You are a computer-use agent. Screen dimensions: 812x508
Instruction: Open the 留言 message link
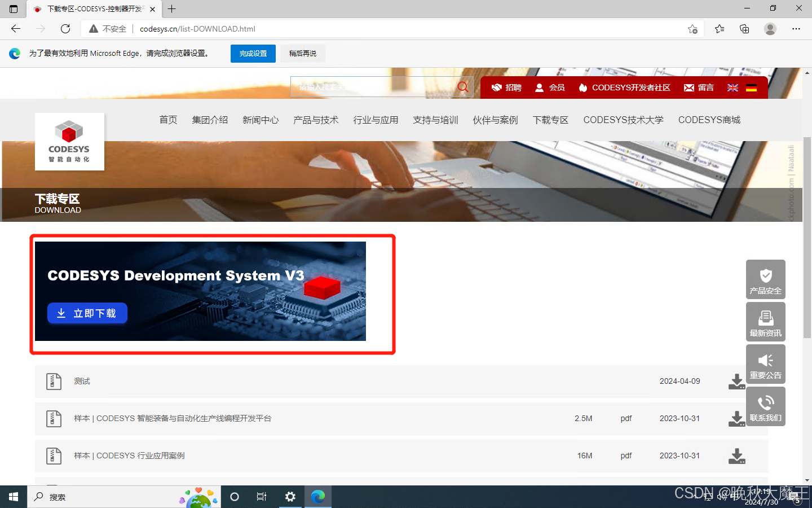pos(699,87)
